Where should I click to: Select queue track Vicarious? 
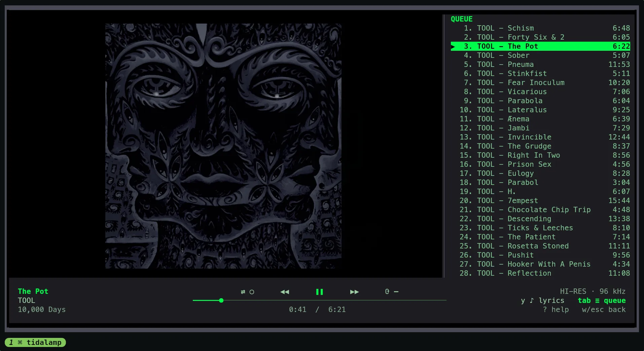click(x=540, y=92)
